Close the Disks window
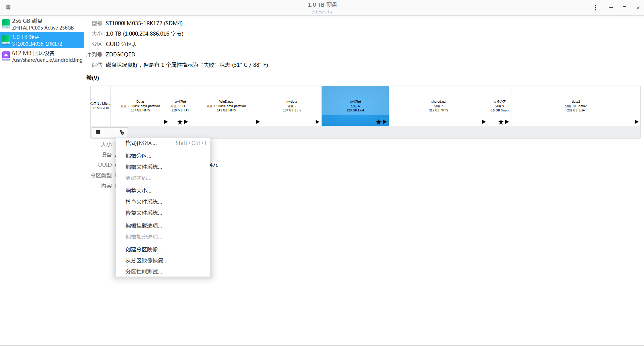This screenshot has width=644, height=346. [x=638, y=8]
